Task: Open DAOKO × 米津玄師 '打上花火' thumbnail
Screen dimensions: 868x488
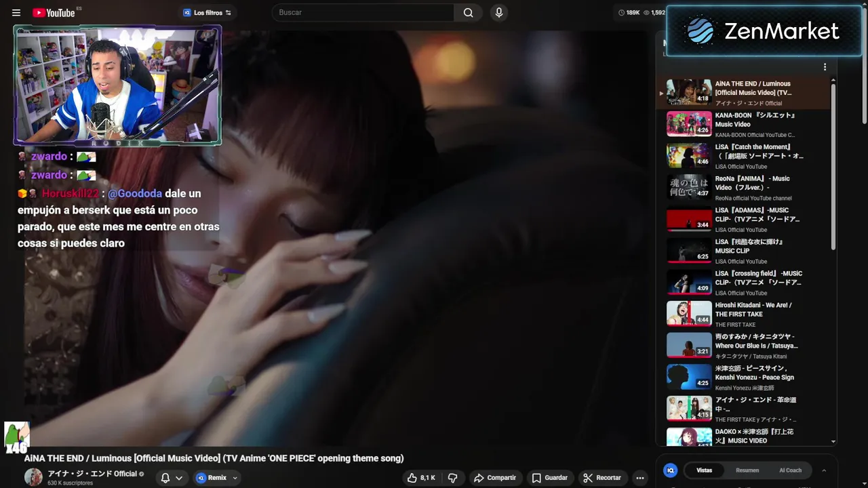Action: (689, 436)
